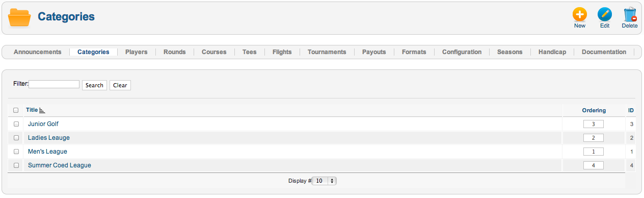The width and height of the screenshot is (644, 198).
Task: Check the Junior Golf checkbox
Action: tap(16, 124)
